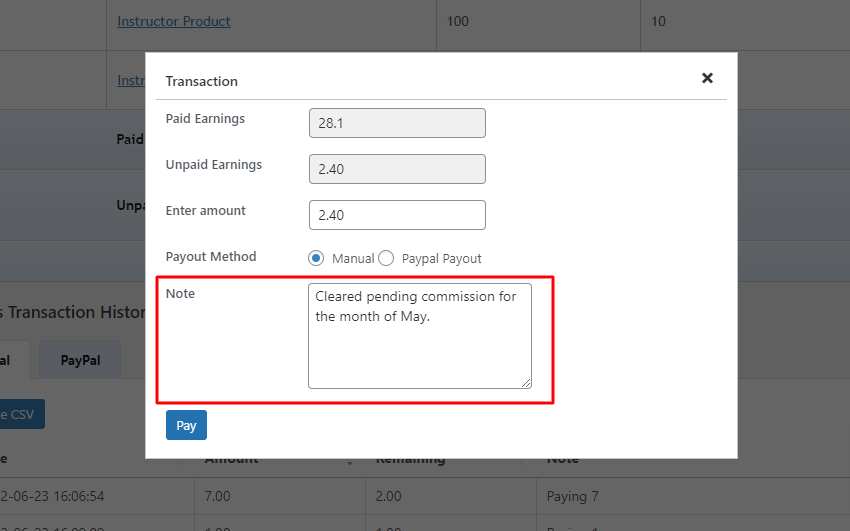Open the Instructor Product link
Screen dimensions: 850x531
[174, 21]
